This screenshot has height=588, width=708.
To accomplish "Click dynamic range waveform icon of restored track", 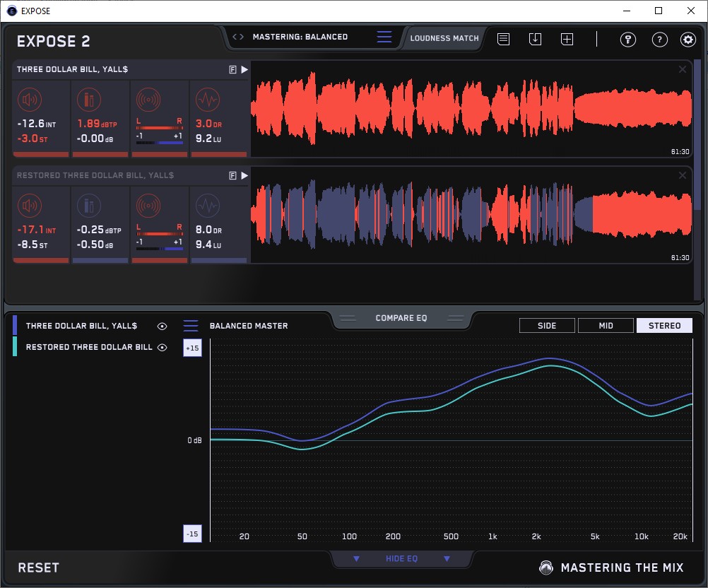I will point(207,206).
